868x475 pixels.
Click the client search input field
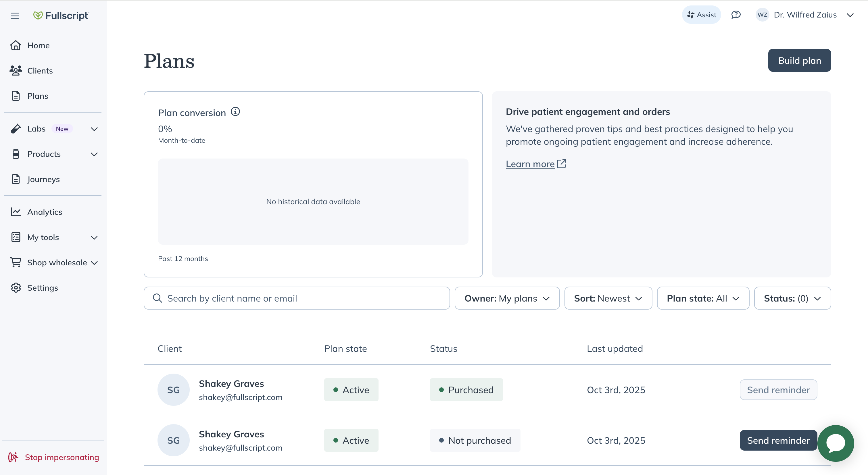[297, 298]
